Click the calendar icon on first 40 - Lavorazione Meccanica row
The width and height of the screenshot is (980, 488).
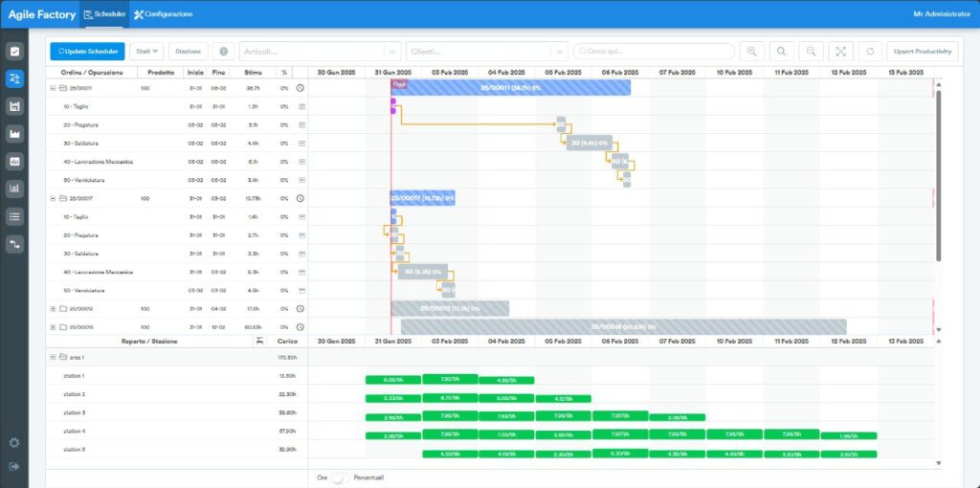(301, 162)
